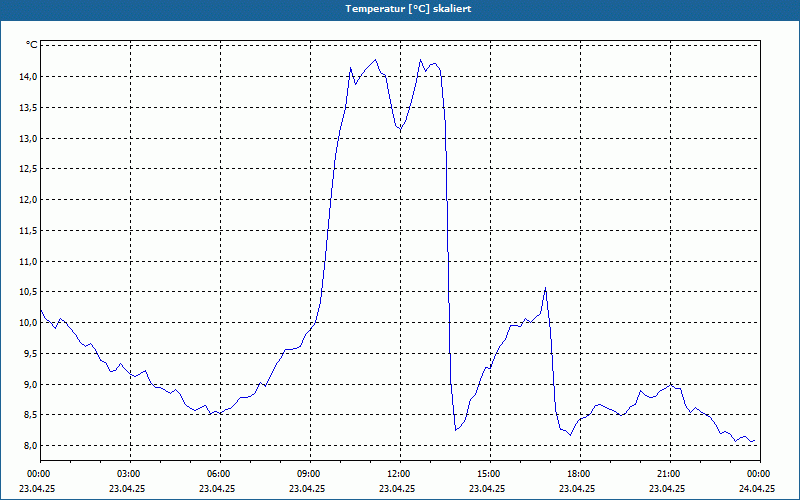The height and width of the screenshot is (500, 800).
Task: Click the 23.04.25 date below 18:00
Action: (577, 488)
